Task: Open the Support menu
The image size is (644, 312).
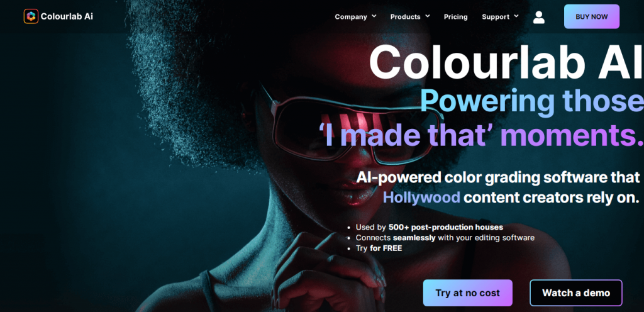Action: click(496, 17)
